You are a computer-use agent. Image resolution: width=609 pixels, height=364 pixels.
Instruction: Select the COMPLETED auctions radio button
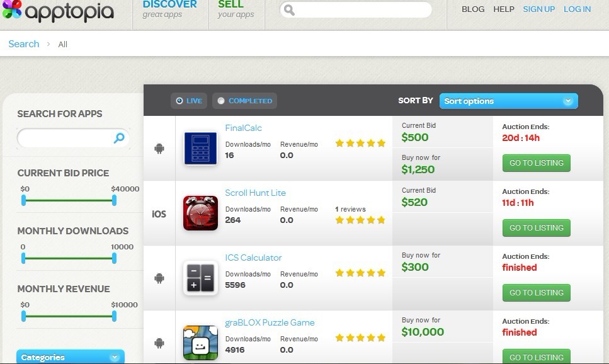coord(221,101)
